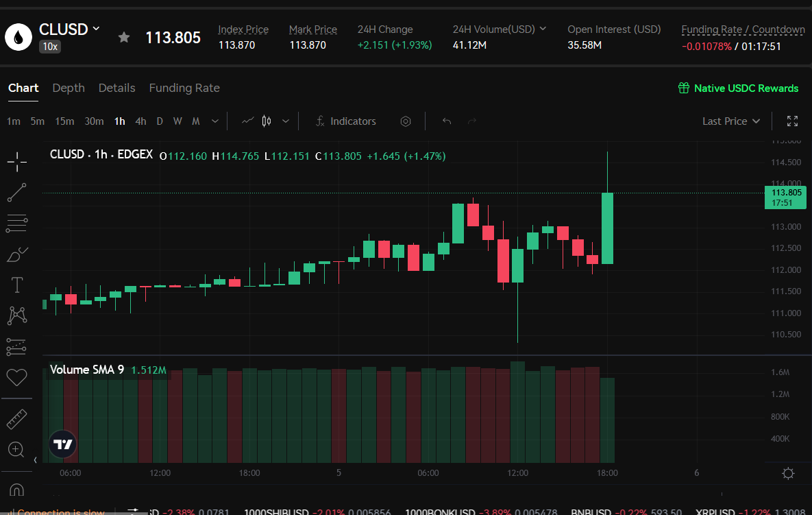Screen dimensions: 812x515
Task: Select the brush drawing tool
Action: [16, 254]
